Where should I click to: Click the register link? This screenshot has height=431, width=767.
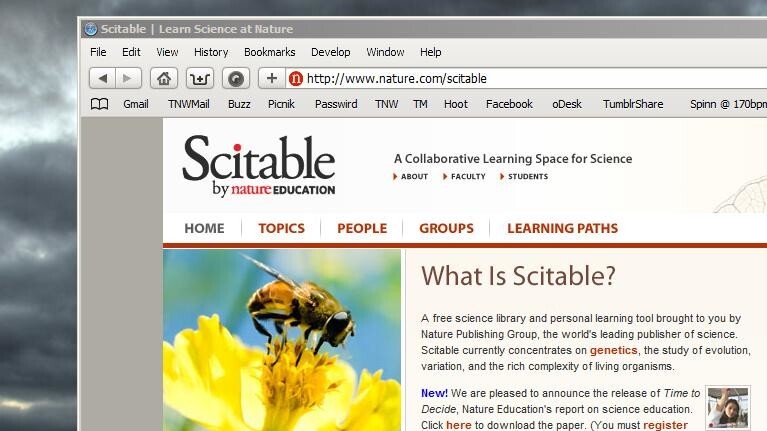(x=665, y=425)
